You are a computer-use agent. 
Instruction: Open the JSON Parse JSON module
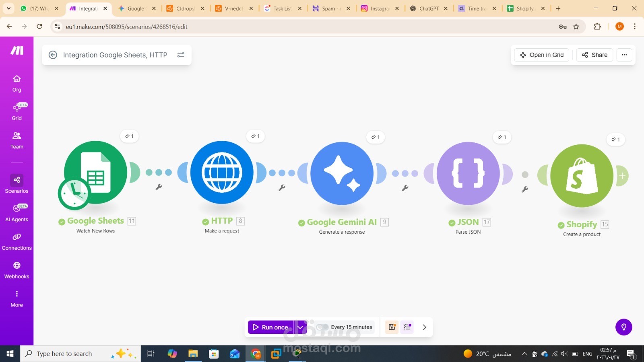point(468,173)
